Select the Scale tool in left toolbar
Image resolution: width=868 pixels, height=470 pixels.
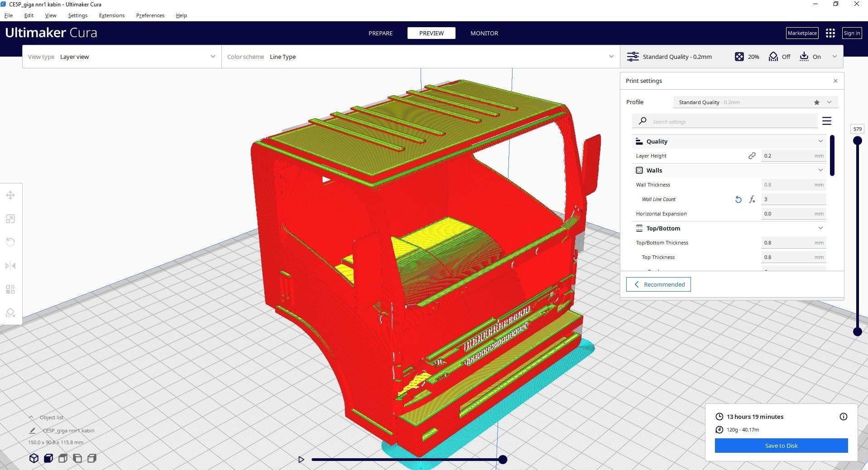coord(10,219)
